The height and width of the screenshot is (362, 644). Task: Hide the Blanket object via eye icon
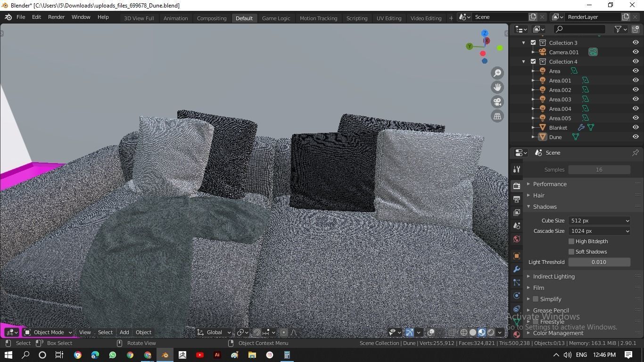[x=636, y=127]
